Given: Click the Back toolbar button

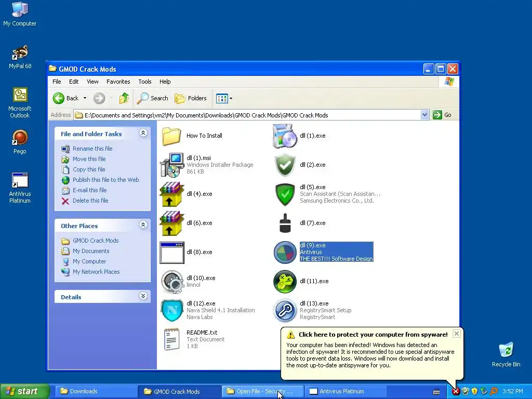Looking at the screenshot, I should coord(66,98).
